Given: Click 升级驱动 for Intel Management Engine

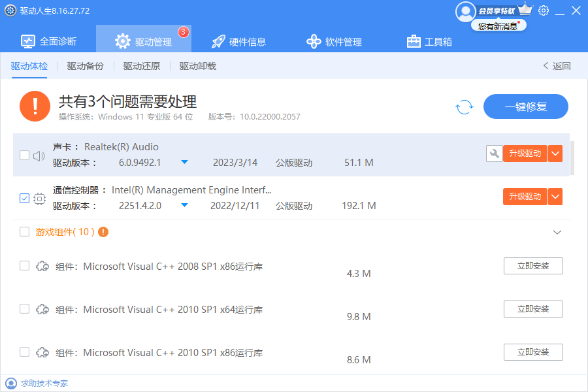Looking at the screenshot, I should coord(525,197).
